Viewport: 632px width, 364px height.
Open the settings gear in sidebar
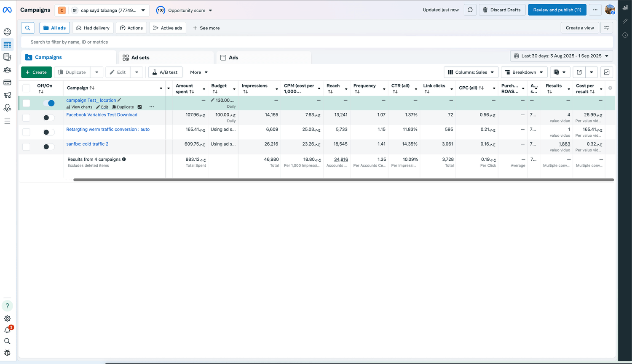(x=7, y=319)
